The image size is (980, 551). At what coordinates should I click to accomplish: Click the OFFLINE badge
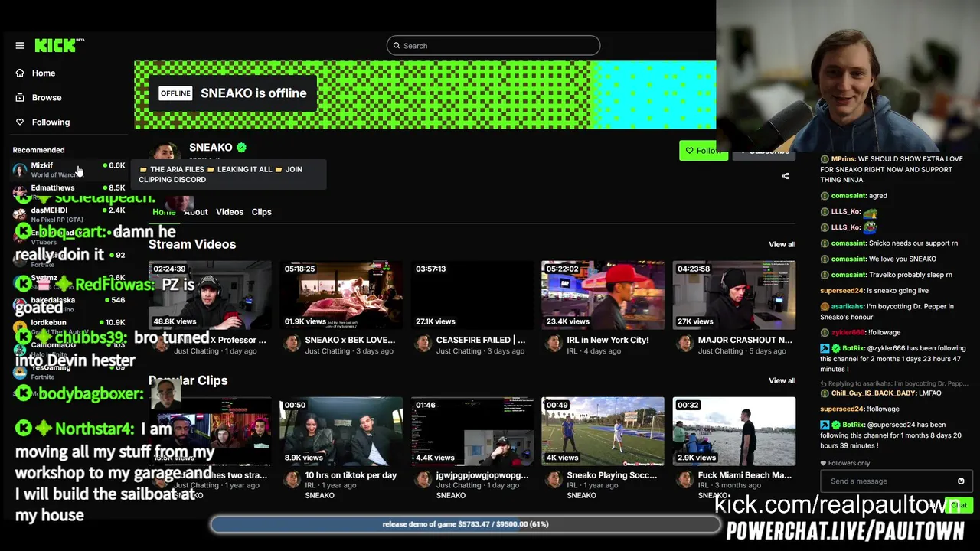pos(175,93)
